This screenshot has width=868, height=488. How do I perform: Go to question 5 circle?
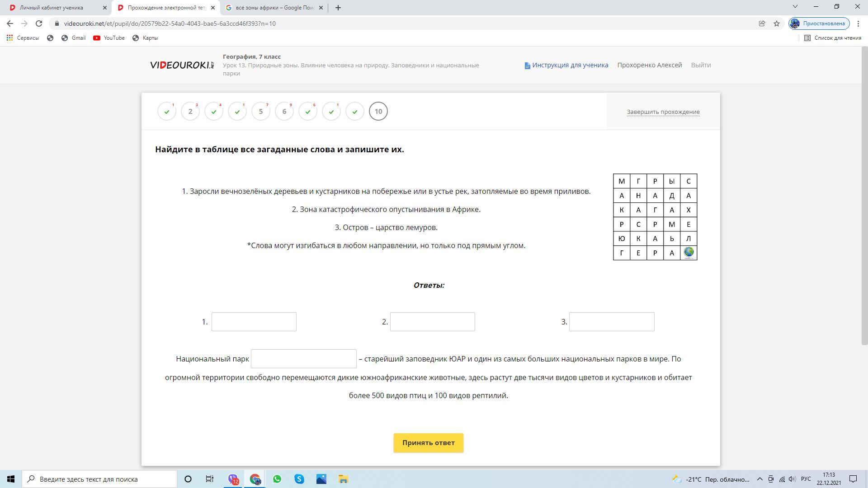coord(261,112)
